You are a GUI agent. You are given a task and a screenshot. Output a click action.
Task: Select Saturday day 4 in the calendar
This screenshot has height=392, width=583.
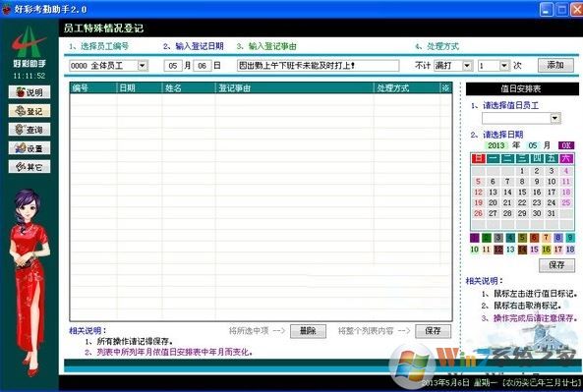566,171
